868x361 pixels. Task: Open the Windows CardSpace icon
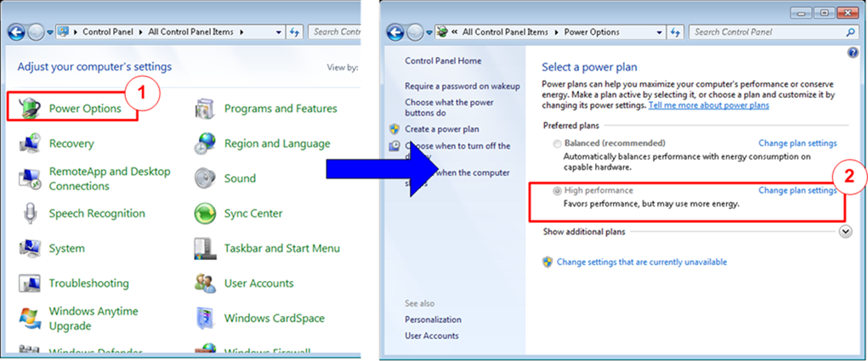point(204,319)
